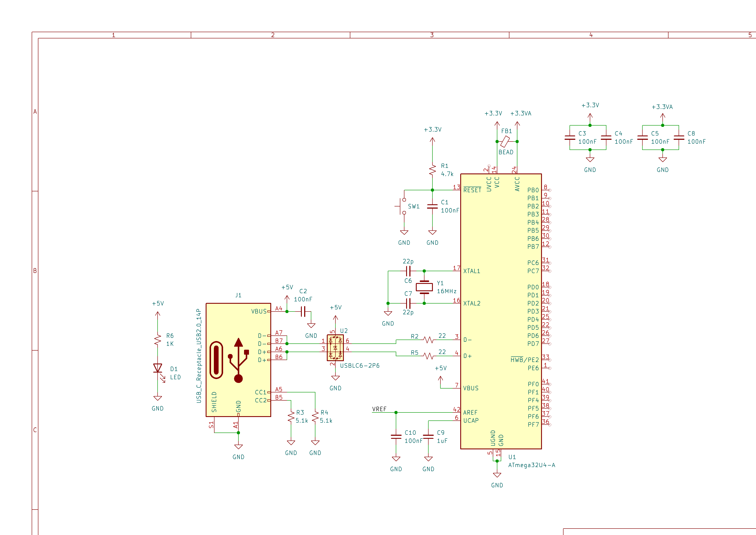Click the ferrite bead FB1 symbol

pyautogui.click(x=506, y=141)
